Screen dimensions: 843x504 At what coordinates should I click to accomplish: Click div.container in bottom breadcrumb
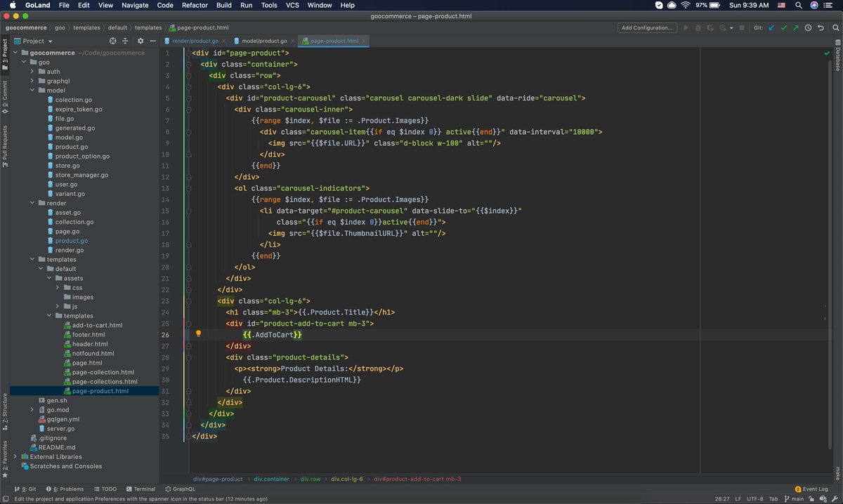(x=271, y=479)
